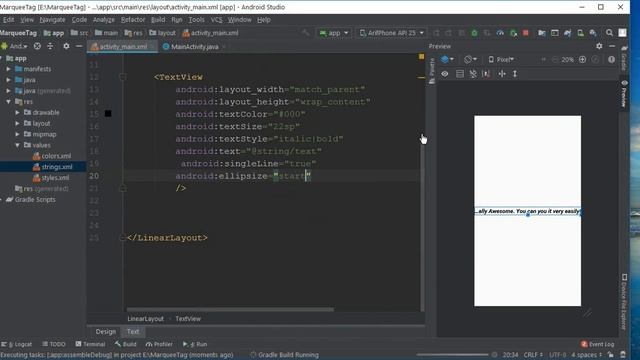Click the Search Everywhere magnifier icon

pyautogui.click(x=609, y=33)
